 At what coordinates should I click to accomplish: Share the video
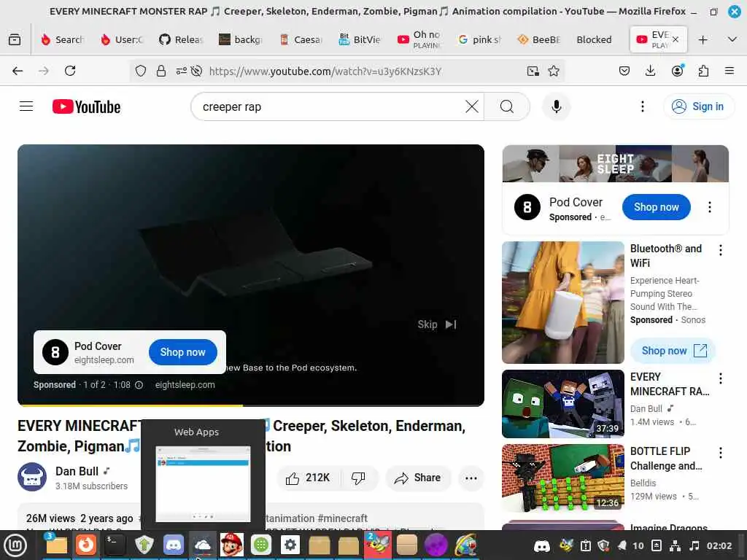(417, 478)
